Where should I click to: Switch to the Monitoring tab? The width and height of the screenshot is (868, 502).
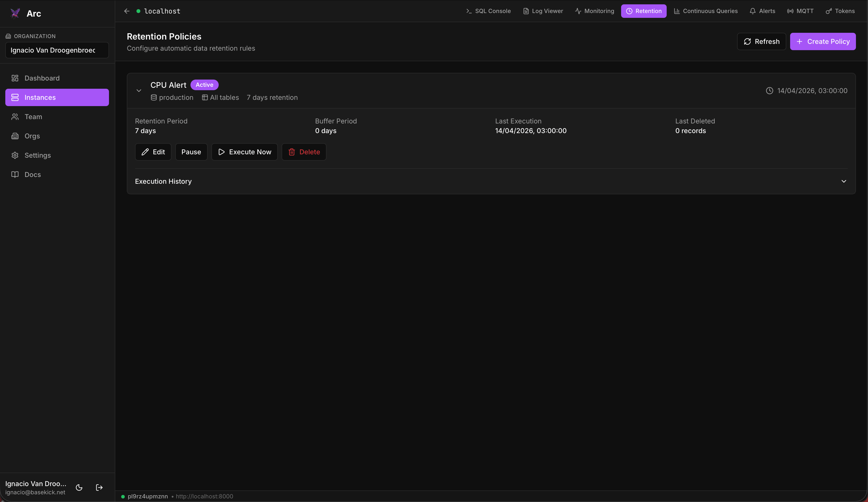595,11
